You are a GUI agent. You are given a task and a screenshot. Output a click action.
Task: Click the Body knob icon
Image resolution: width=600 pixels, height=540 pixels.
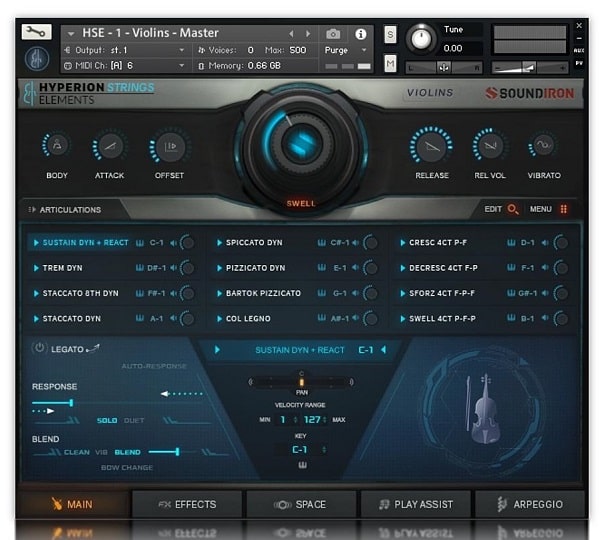[x=57, y=145]
